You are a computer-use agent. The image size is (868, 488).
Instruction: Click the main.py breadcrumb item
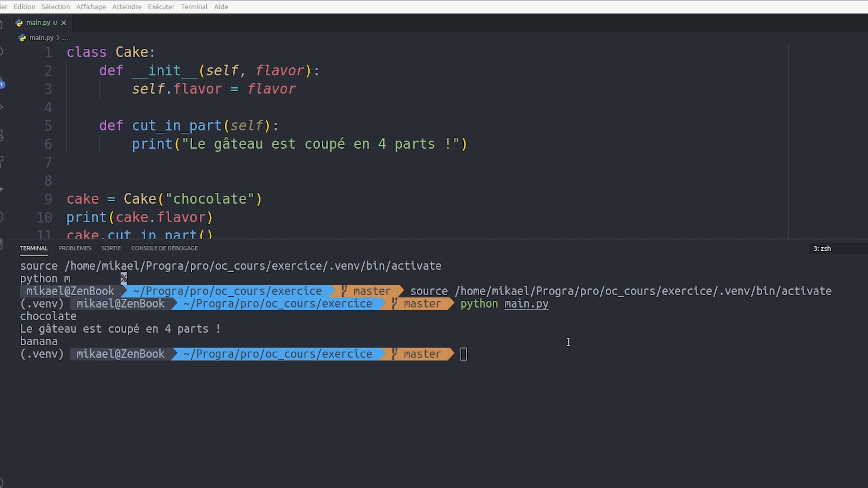tap(41, 38)
